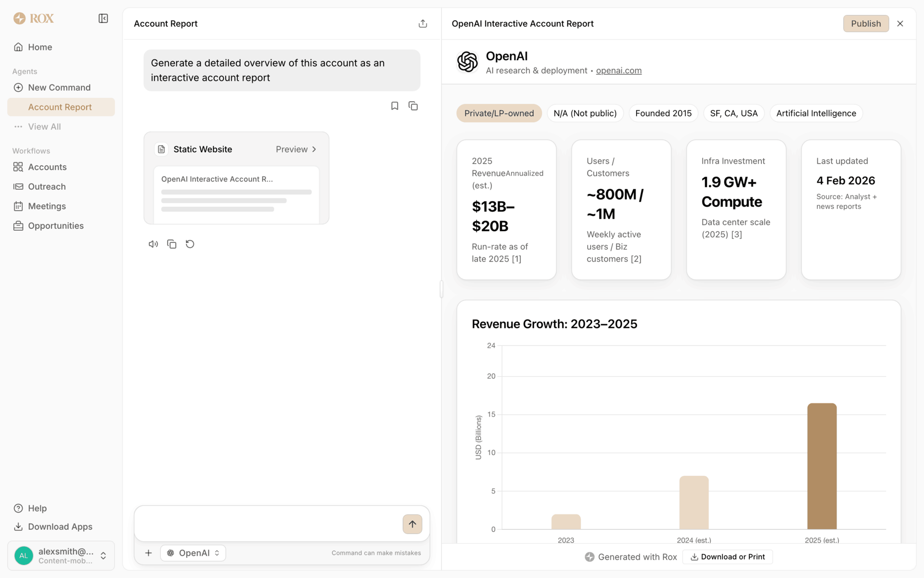924x578 pixels.
Task: Click the 1.9 GW+ Compute value
Action: [732, 192]
